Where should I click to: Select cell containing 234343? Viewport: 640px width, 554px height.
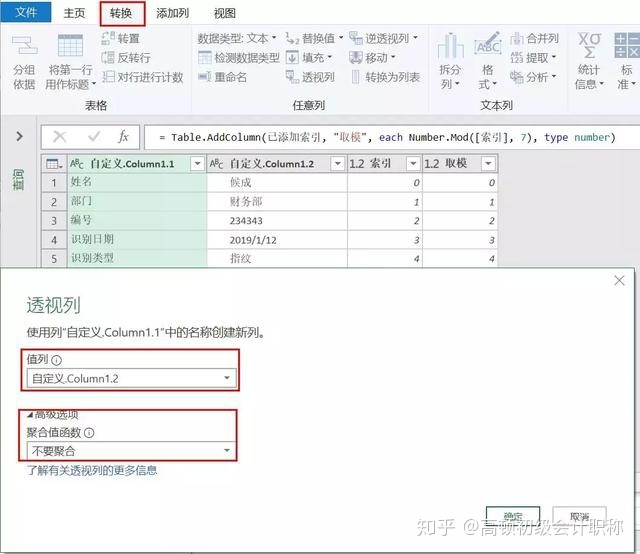[x=277, y=221]
